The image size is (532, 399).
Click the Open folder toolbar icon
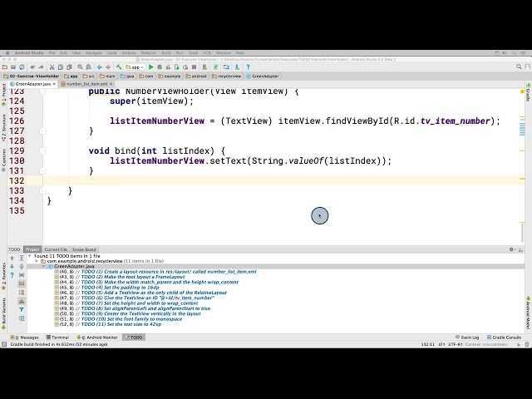click(x=5, y=67)
